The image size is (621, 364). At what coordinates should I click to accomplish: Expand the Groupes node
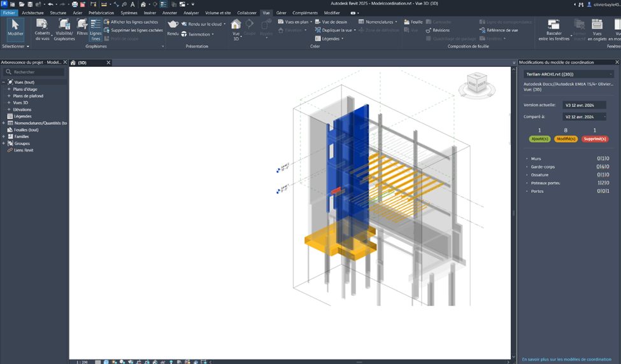point(4,143)
